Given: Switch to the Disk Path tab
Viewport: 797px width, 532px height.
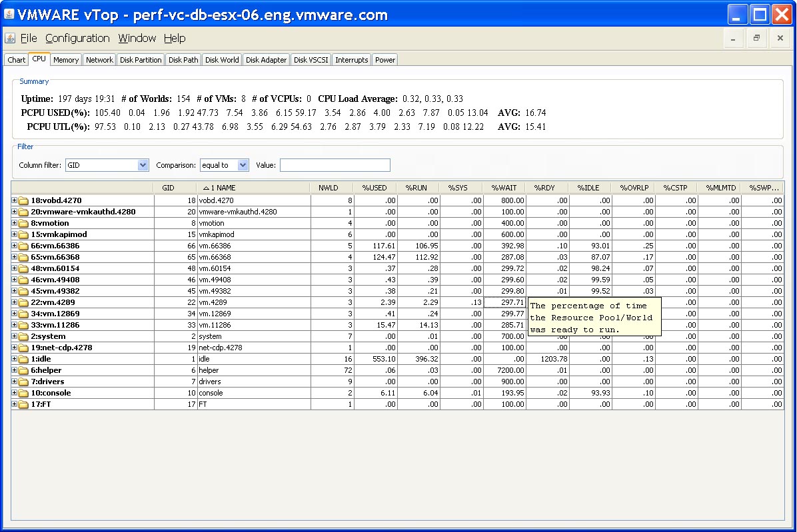Looking at the screenshot, I should (183, 60).
